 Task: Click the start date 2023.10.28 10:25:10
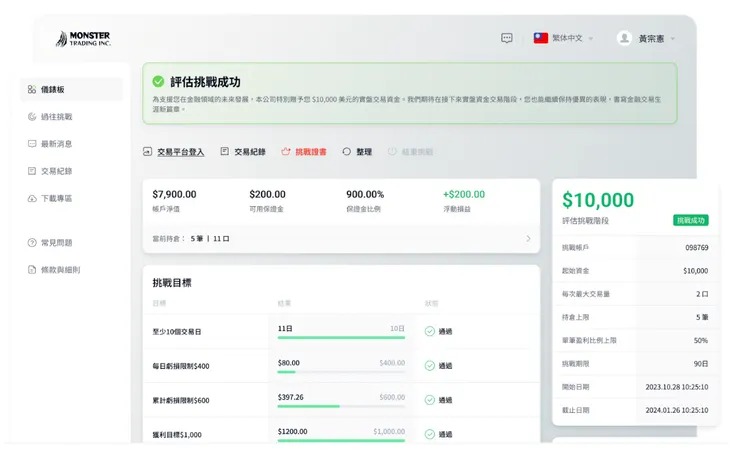pos(677,387)
